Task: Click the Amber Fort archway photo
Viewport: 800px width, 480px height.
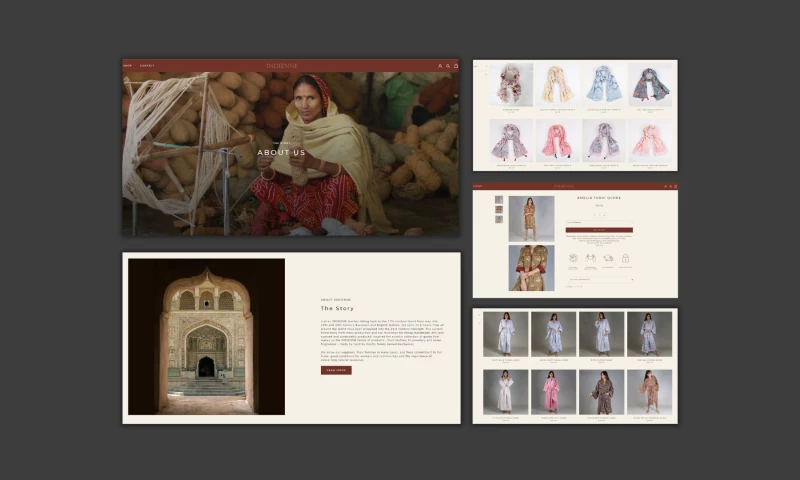Action: point(207,337)
